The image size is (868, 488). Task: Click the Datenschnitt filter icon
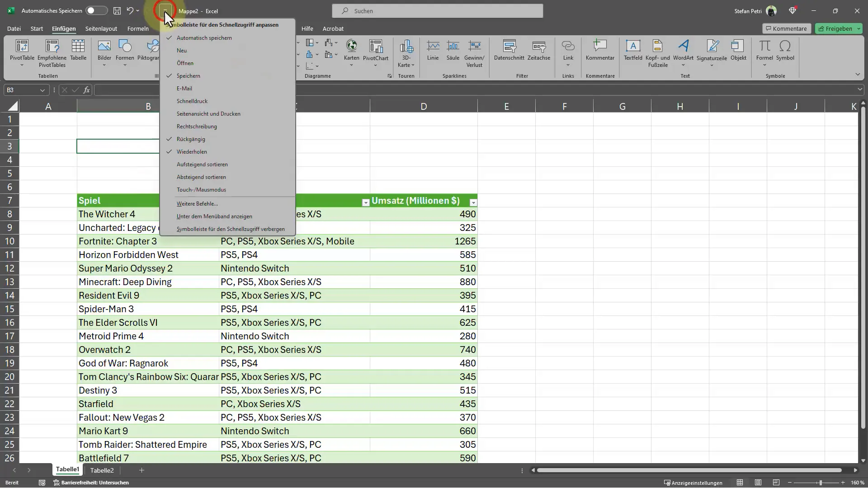(509, 50)
